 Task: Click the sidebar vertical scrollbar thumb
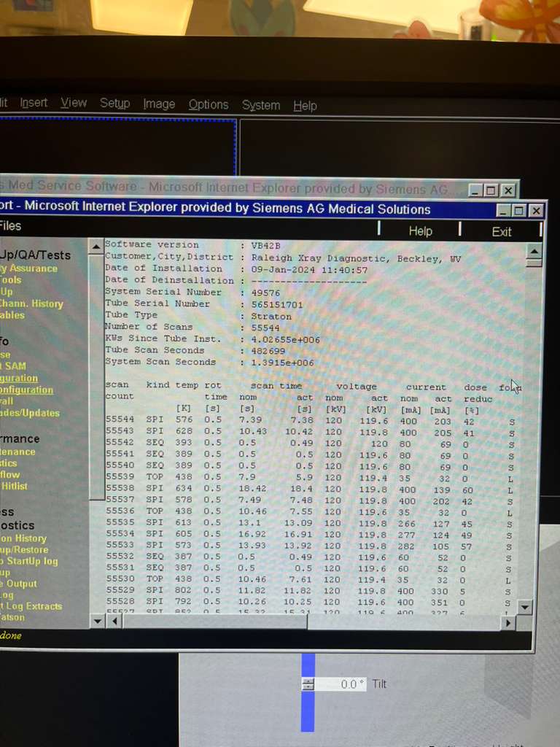[96, 376]
